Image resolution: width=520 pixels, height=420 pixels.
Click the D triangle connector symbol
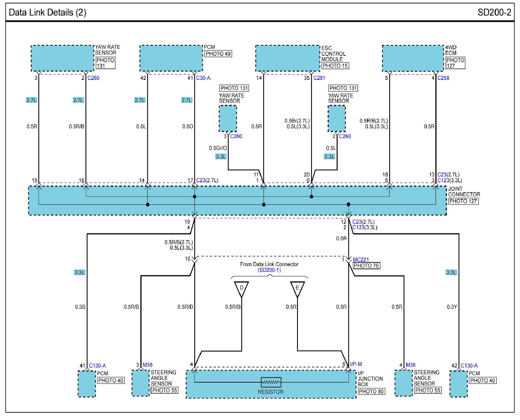pos(241,288)
